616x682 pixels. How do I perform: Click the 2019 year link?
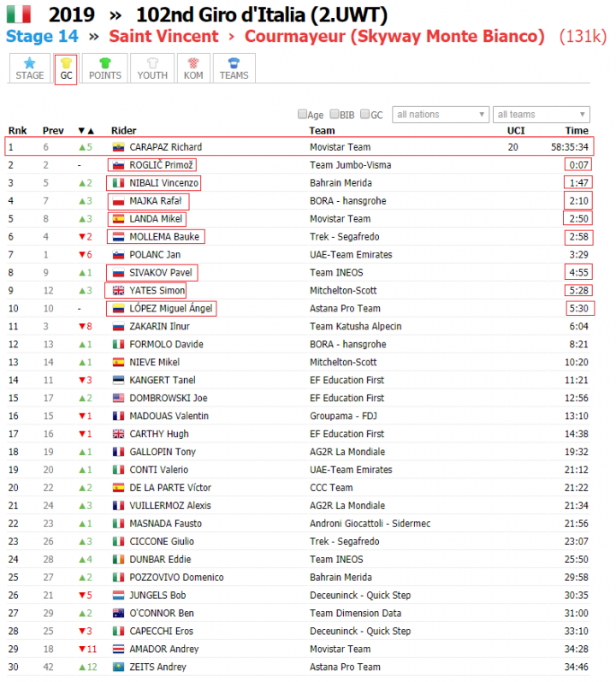point(71,15)
